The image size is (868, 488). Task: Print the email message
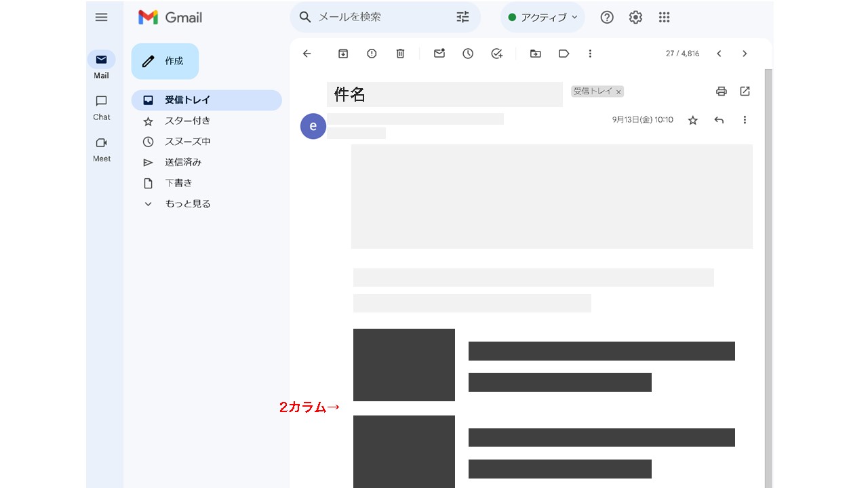click(x=722, y=91)
